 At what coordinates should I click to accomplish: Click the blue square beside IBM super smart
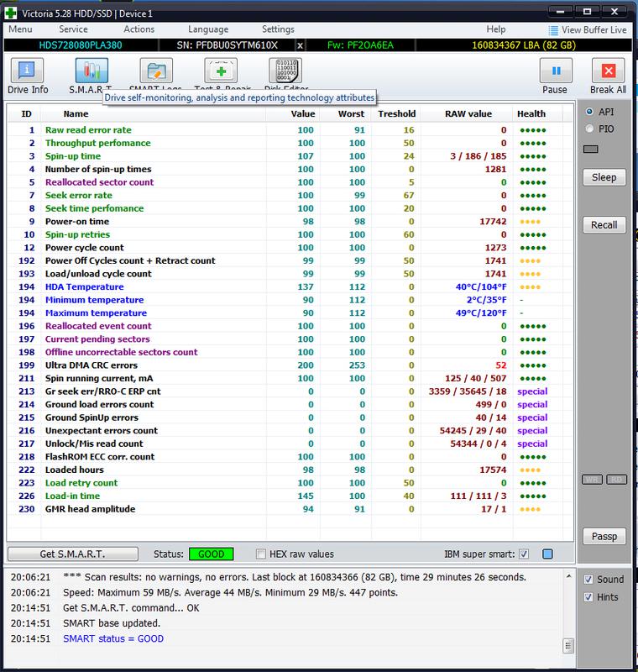[x=547, y=554]
